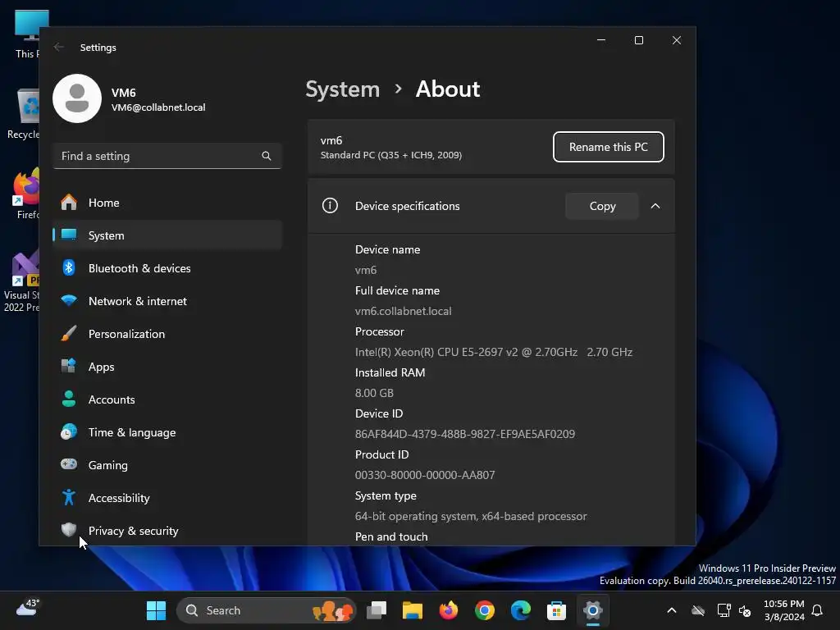Click the Personalization paintbrush icon
The image size is (840, 630).
click(69, 333)
